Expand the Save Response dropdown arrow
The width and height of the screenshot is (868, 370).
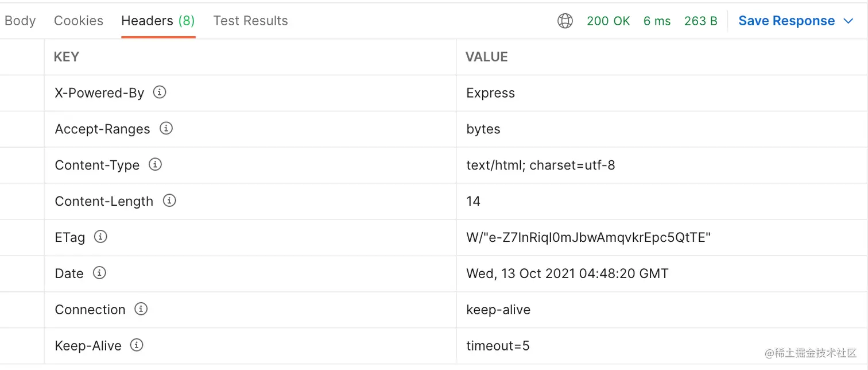pos(848,21)
